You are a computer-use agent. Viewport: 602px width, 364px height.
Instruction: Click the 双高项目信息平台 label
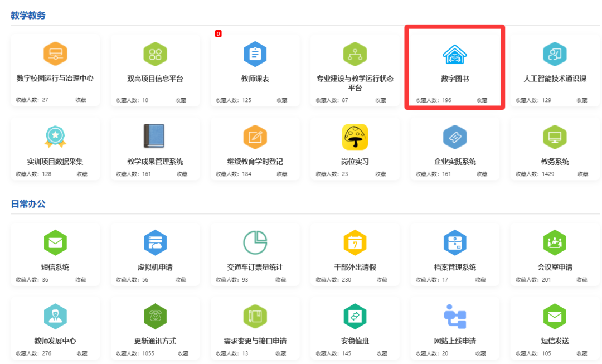click(x=155, y=79)
